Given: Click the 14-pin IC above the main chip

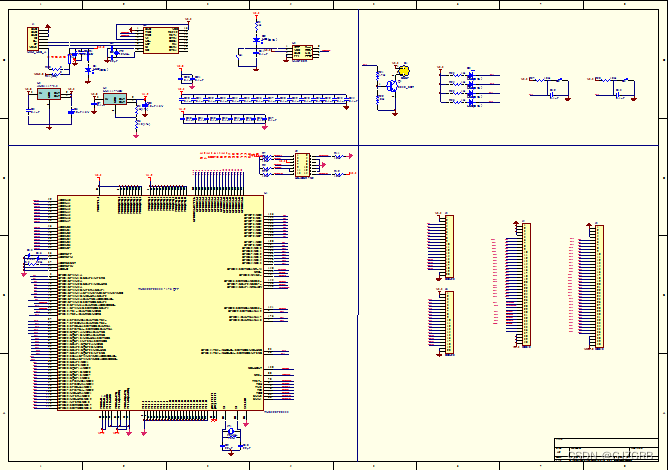Looking at the screenshot, I should (x=302, y=165).
